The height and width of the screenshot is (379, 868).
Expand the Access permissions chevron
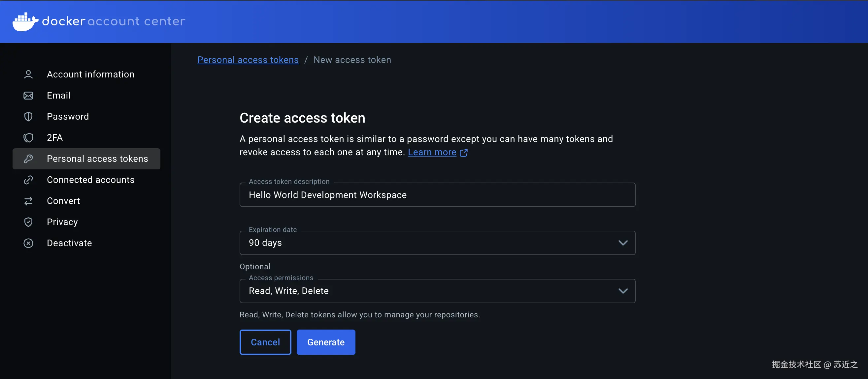click(623, 291)
